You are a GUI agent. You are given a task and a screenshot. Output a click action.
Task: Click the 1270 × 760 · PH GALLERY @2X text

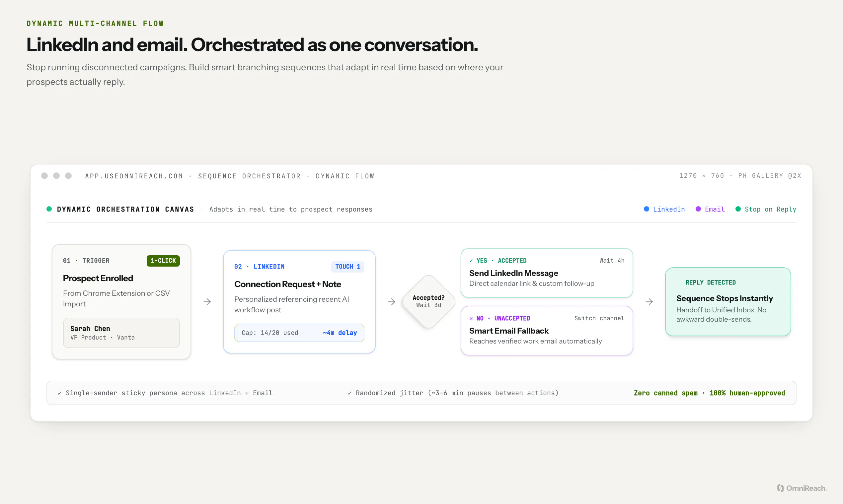tap(740, 176)
